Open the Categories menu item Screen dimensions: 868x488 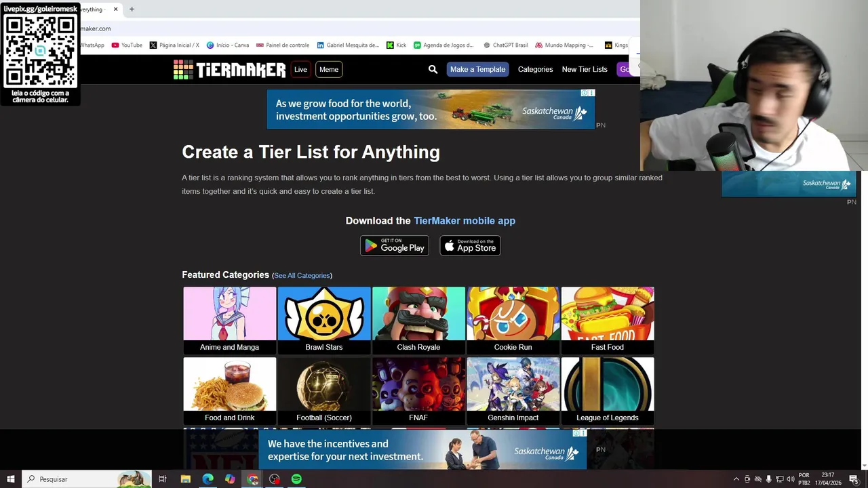[535, 69]
